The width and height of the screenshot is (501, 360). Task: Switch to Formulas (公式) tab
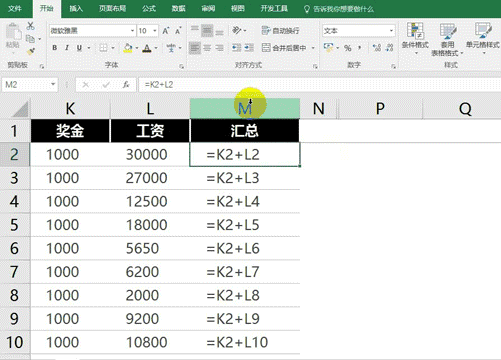click(149, 9)
